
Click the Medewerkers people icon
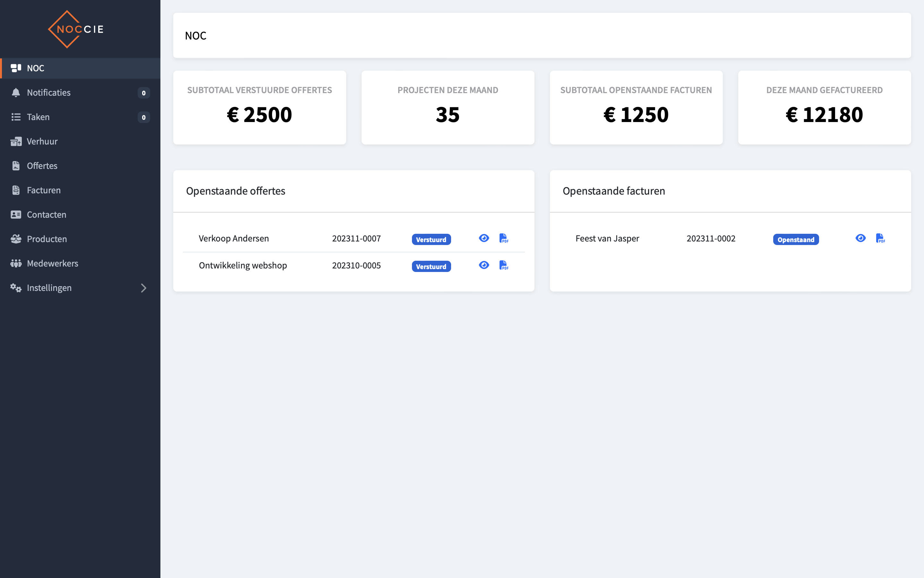point(16,263)
